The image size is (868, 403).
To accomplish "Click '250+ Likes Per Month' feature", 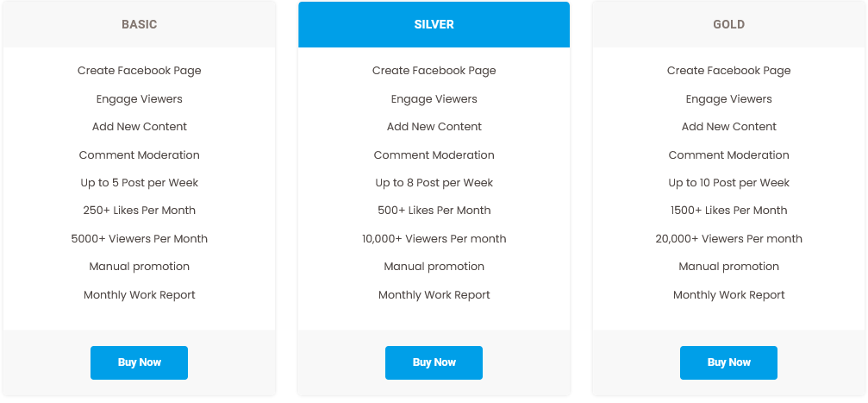I will [139, 211].
